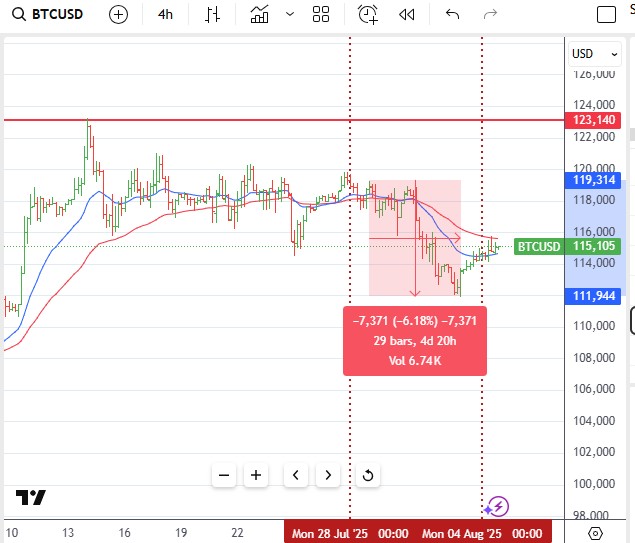Screen dimensions: 635x543
Task: Click the 13 date label on time axis
Action: click(68, 532)
